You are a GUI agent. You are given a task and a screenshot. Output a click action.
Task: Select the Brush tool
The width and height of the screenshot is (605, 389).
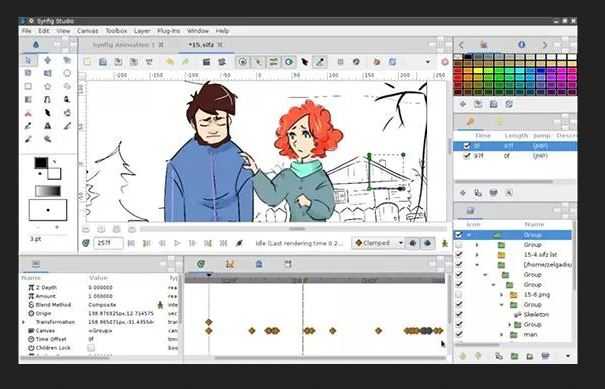point(28,139)
